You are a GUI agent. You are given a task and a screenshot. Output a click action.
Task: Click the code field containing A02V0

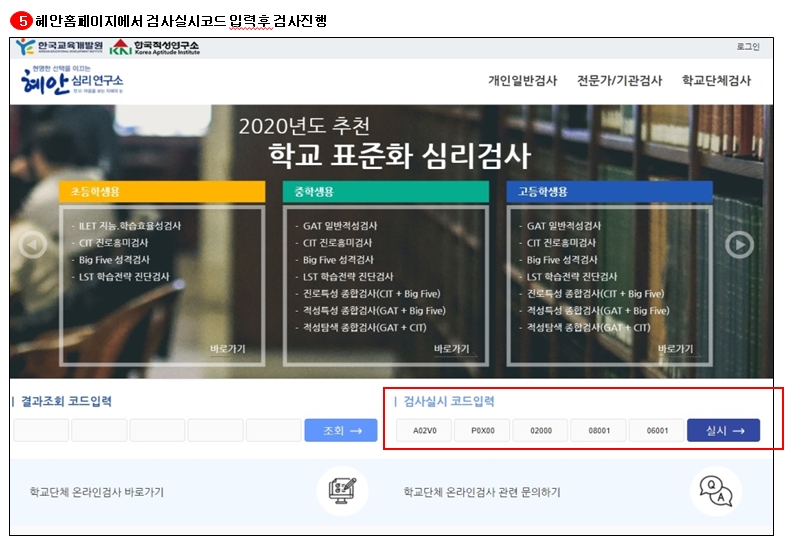pyautogui.click(x=424, y=431)
